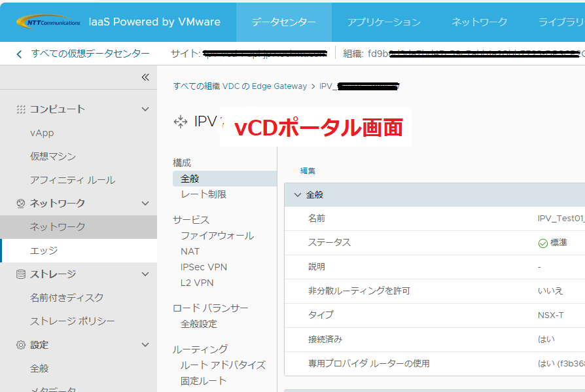Click the サービス section heading
Screen dimensions: 585x392
[x=191, y=220]
